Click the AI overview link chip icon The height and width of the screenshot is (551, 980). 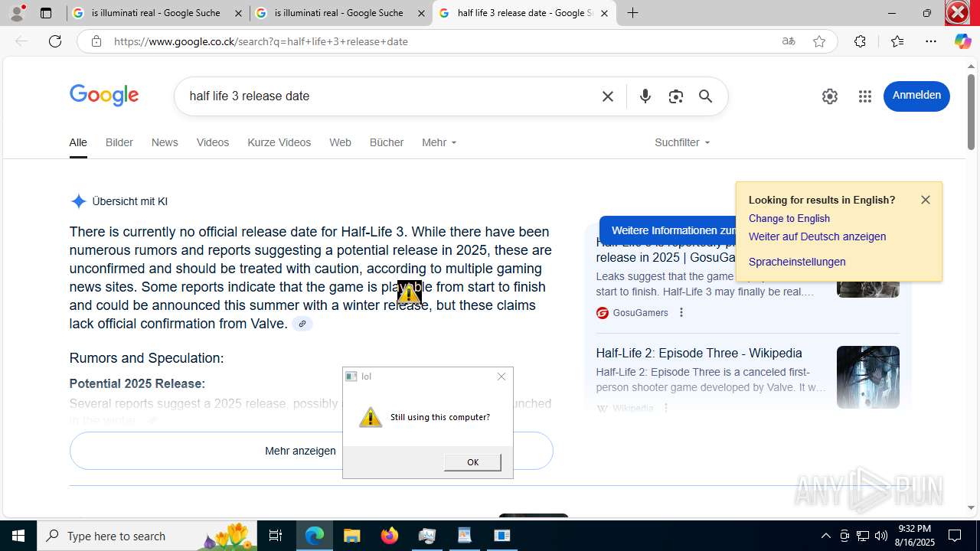pos(302,324)
